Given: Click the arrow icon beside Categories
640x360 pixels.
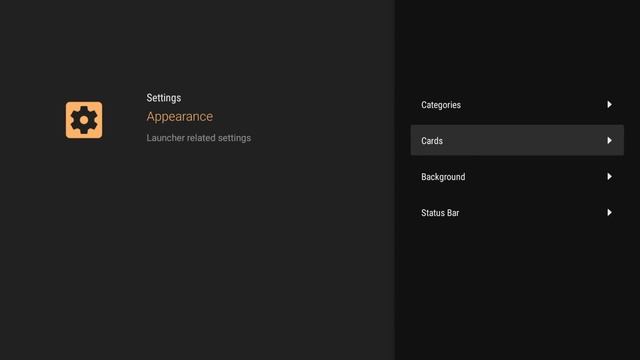Looking at the screenshot, I should [609, 104].
